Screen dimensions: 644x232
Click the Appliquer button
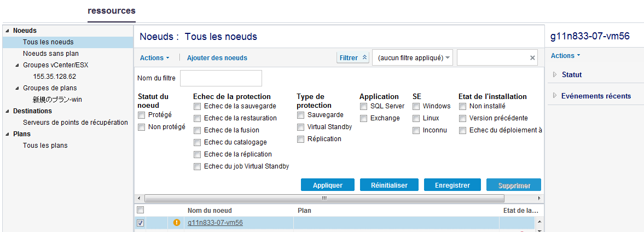[x=328, y=185]
